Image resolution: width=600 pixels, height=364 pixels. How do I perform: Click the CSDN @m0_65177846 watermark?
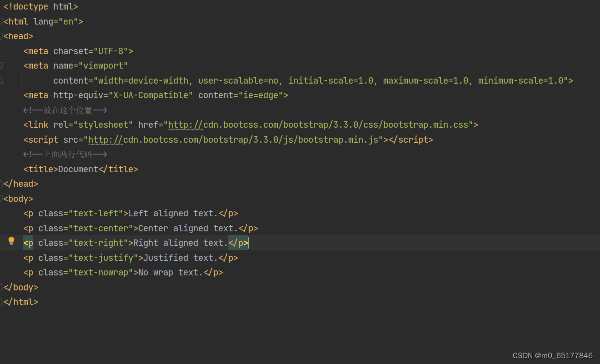coord(552,355)
